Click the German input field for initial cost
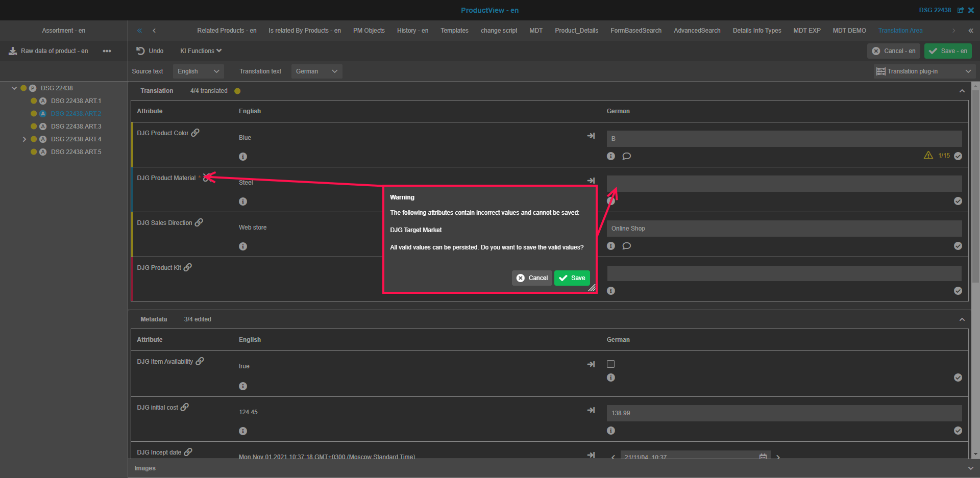This screenshot has height=478, width=980. point(783,413)
